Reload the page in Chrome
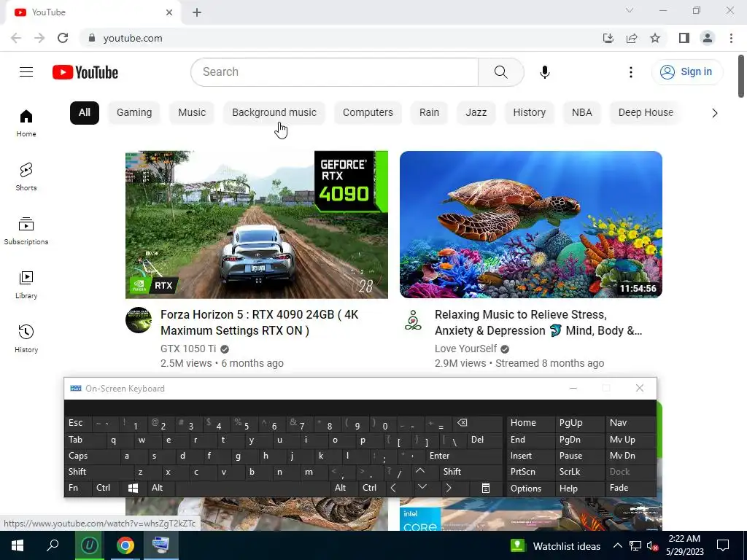Screen dimensions: 747x560 point(63,38)
